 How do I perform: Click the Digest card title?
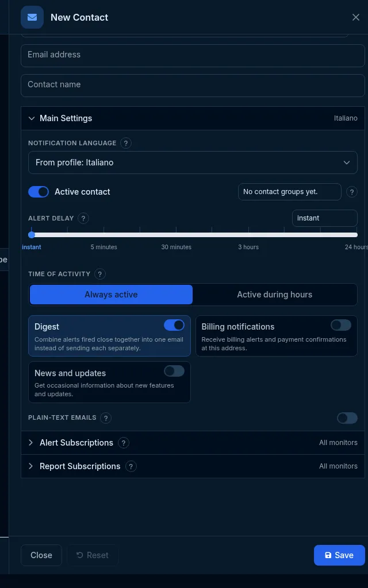click(x=47, y=327)
